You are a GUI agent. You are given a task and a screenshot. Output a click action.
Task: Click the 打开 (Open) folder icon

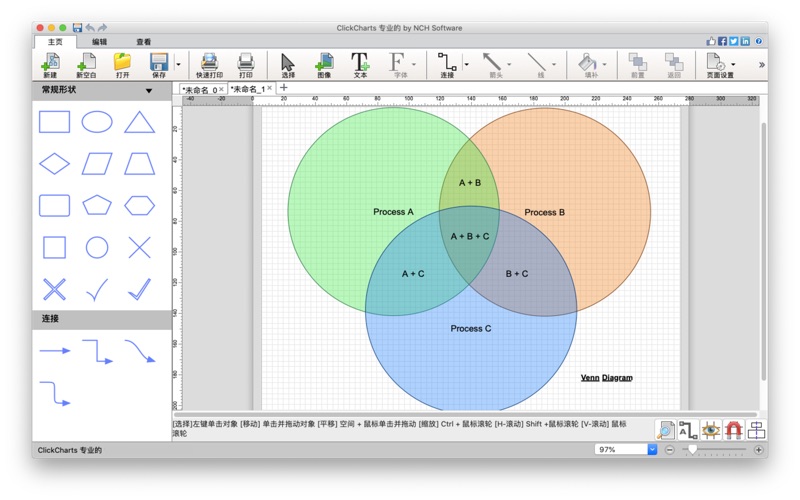click(122, 63)
